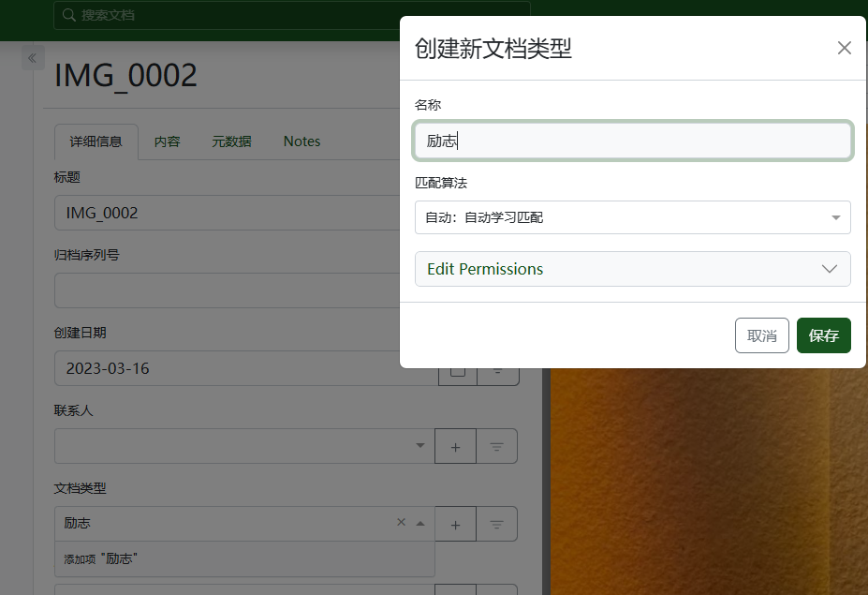The image size is (868, 595).
Task: Collapse the sidebar with the double chevron
Action: coord(33,57)
